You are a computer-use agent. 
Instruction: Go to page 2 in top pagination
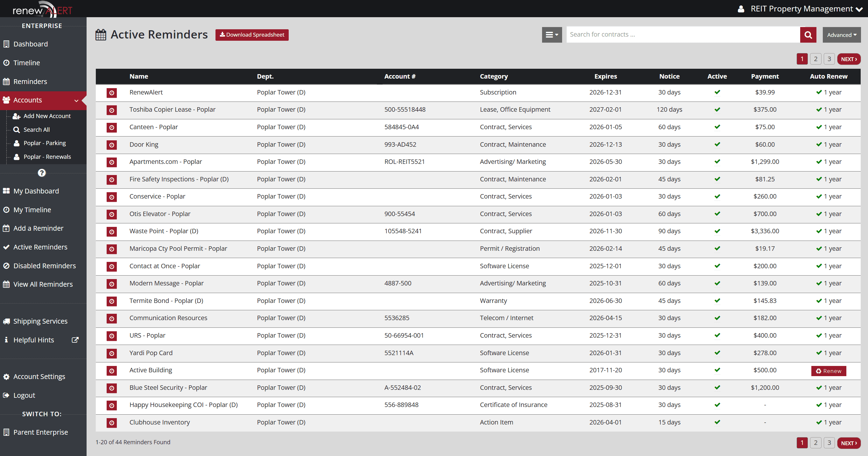815,59
